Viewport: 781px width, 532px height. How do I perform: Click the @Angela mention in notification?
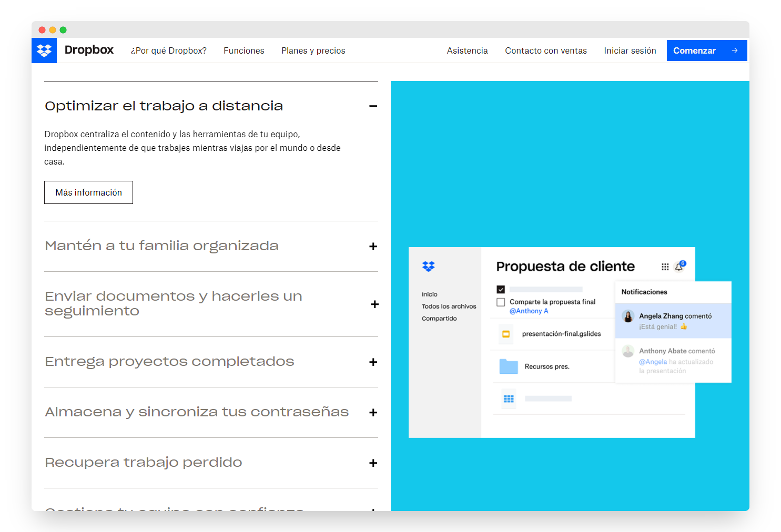(653, 362)
